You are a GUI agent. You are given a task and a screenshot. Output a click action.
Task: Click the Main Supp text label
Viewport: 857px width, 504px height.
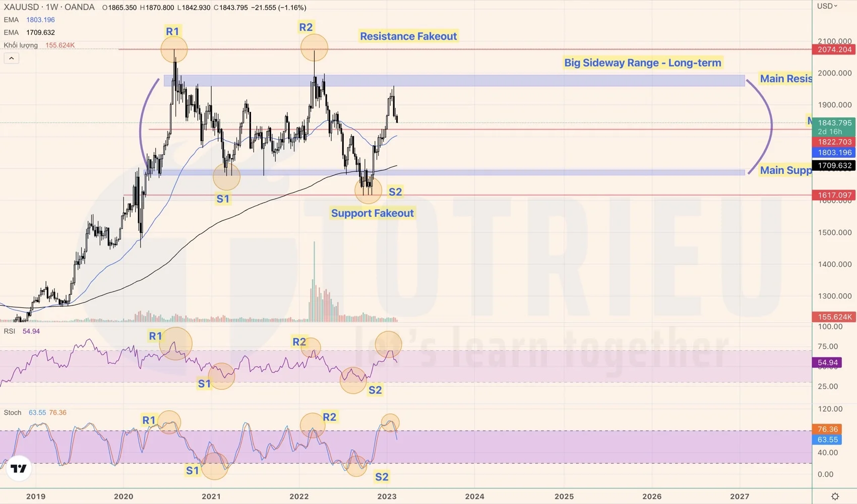point(786,170)
